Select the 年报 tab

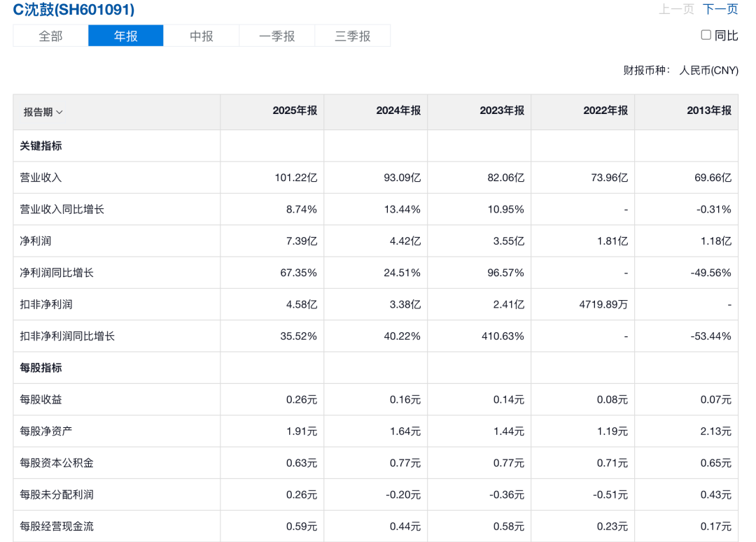click(126, 36)
